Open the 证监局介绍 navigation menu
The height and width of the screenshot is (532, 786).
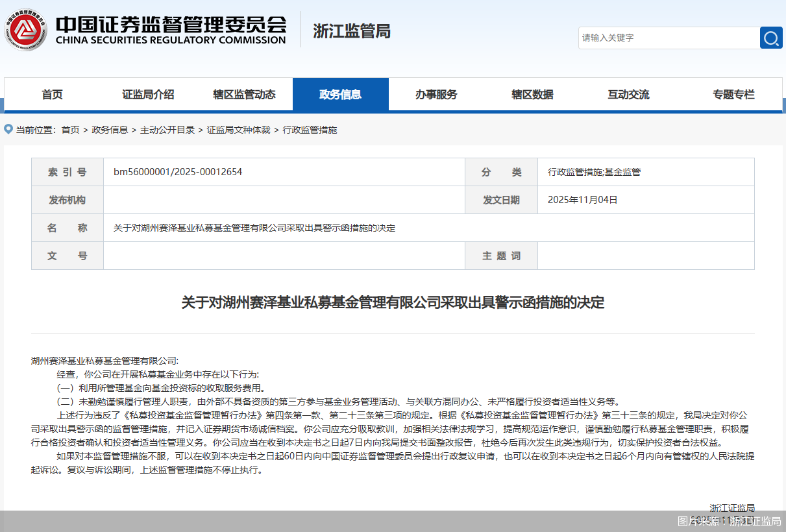(148, 94)
